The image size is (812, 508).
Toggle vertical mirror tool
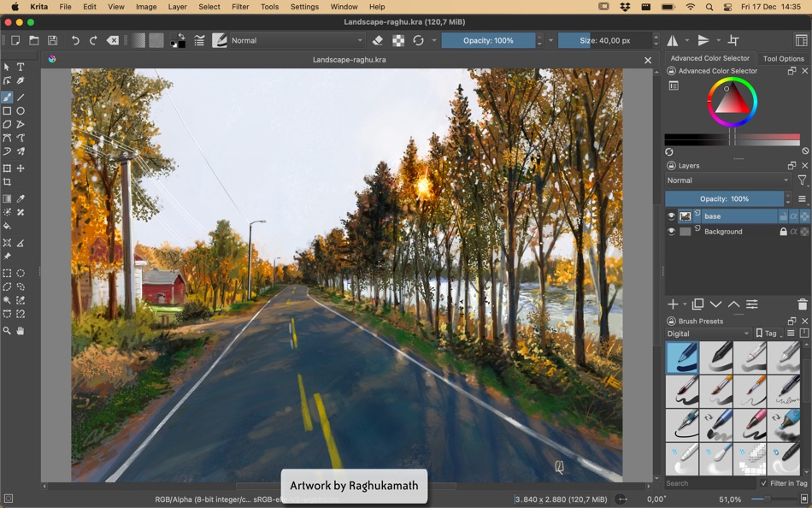[x=703, y=40]
